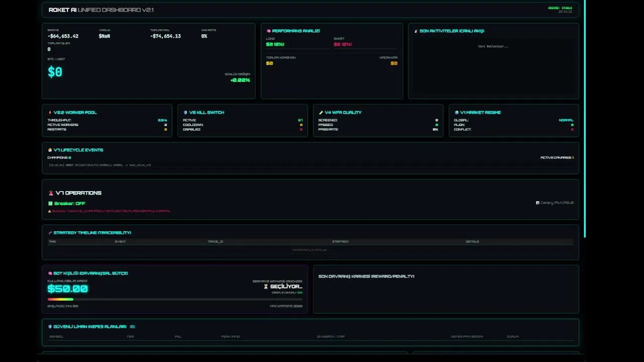Viewport: 644px width, 362px height.
Task: Click the PASS RATE row in WFA Quality
Action: point(378,129)
